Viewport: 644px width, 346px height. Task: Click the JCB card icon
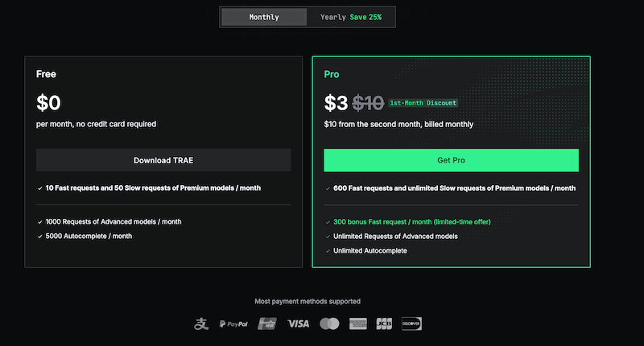(x=384, y=323)
